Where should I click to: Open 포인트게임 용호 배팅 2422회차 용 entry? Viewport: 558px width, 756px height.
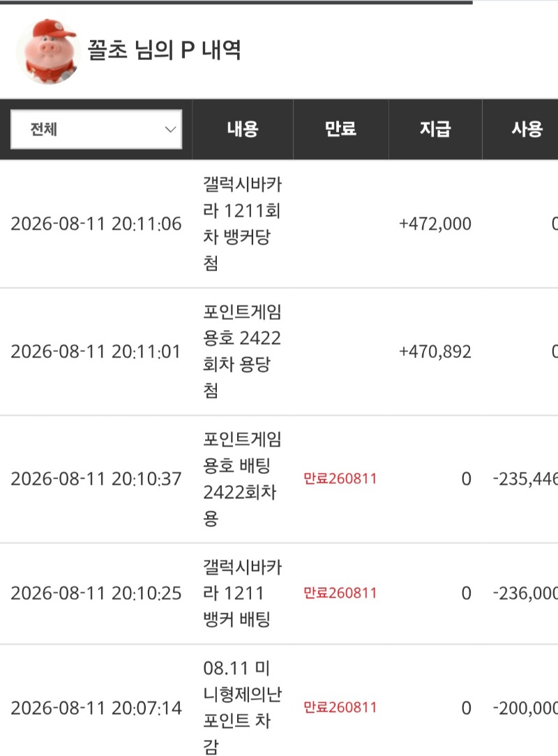click(242, 479)
